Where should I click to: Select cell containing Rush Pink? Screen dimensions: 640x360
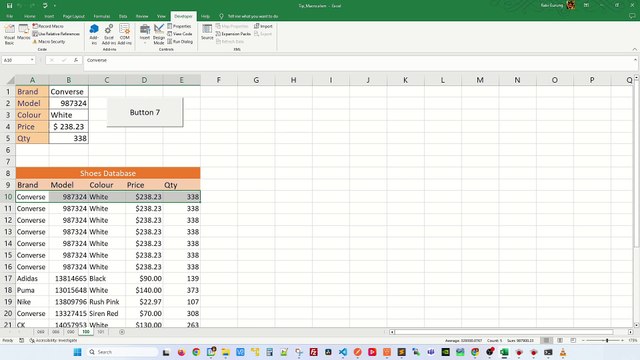[x=107, y=302]
